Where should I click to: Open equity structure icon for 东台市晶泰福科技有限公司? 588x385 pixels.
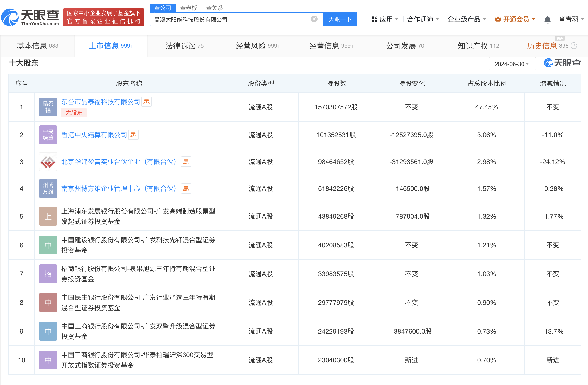click(147, 102)
